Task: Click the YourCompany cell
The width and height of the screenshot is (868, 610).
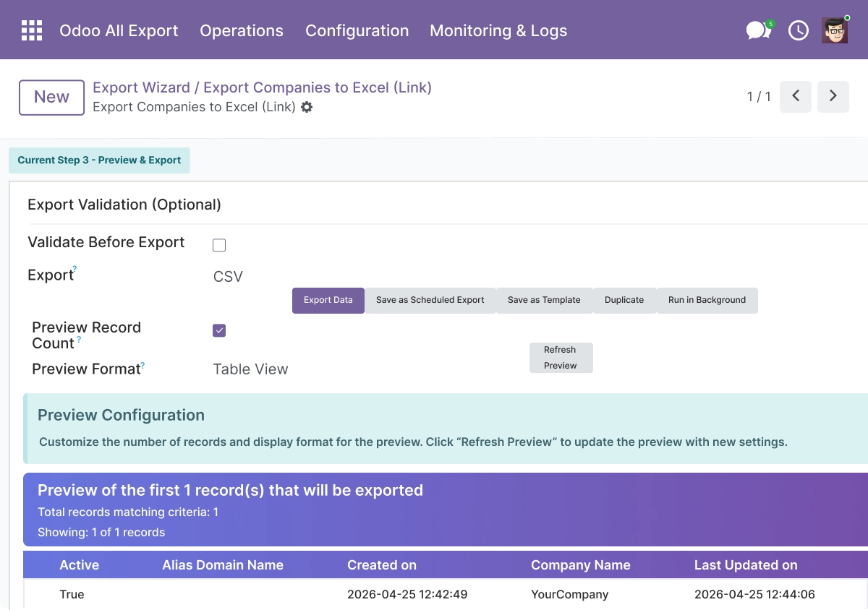Action: click(570, 595)
